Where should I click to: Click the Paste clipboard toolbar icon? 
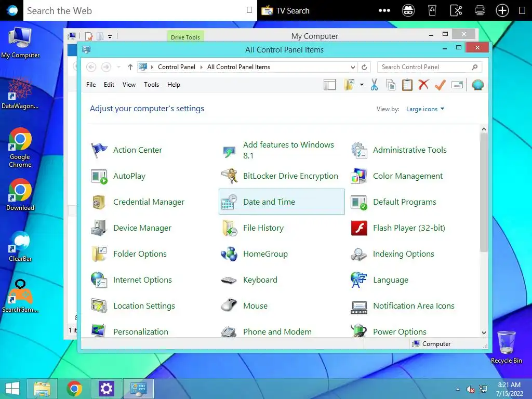click(407, 85)
